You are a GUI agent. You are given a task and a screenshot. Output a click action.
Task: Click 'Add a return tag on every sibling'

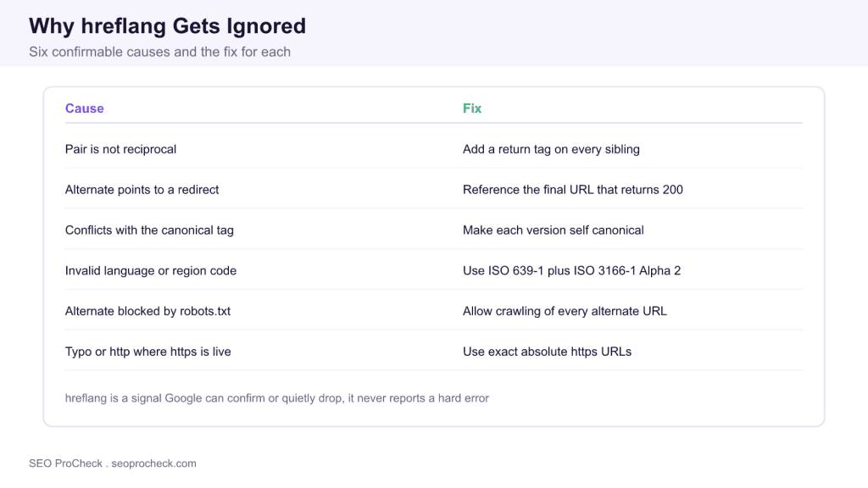point(551,149)
